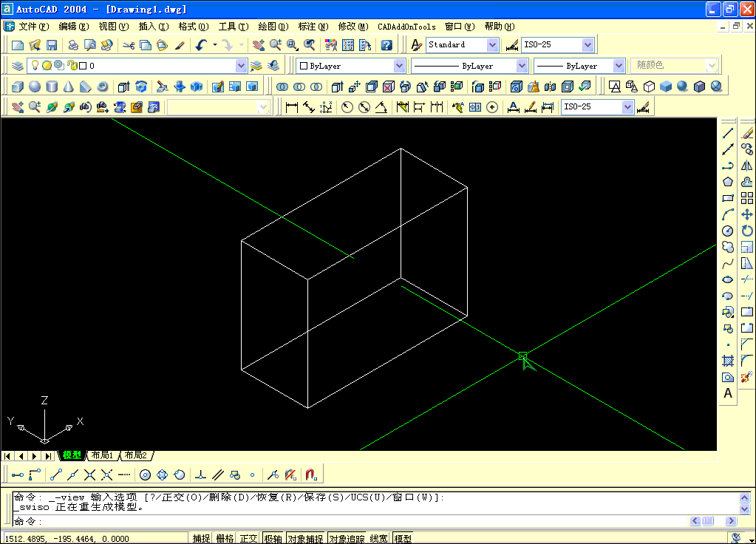Select the Cylinder solid tool
This screenshot has height=544, width=756.
tap(52, 86)
